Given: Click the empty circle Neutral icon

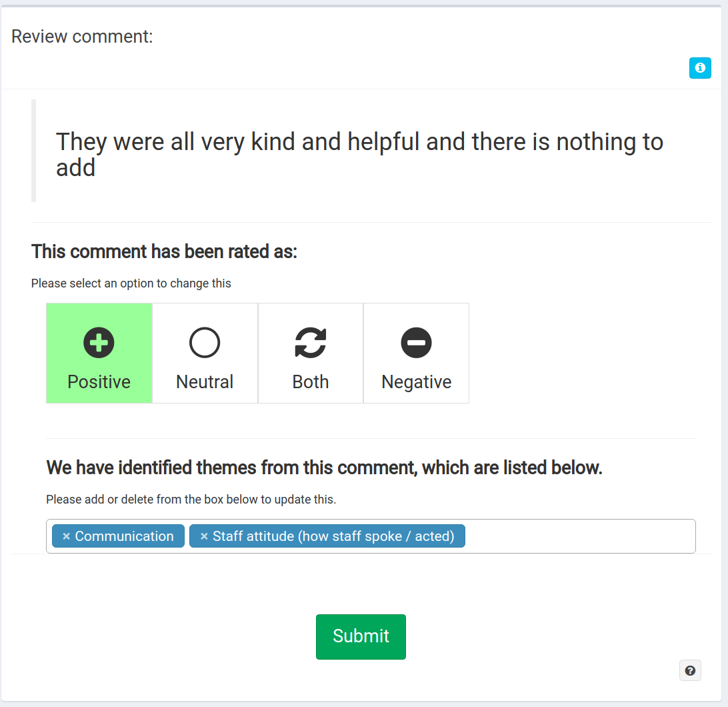Looking at the screenshot, I should point(205,343).
